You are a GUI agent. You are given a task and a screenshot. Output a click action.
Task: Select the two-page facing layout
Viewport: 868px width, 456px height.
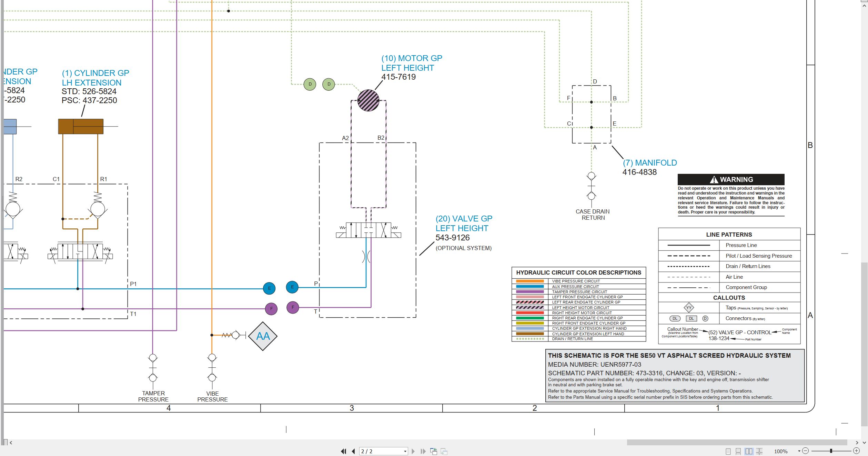click(x=749, y=451)
